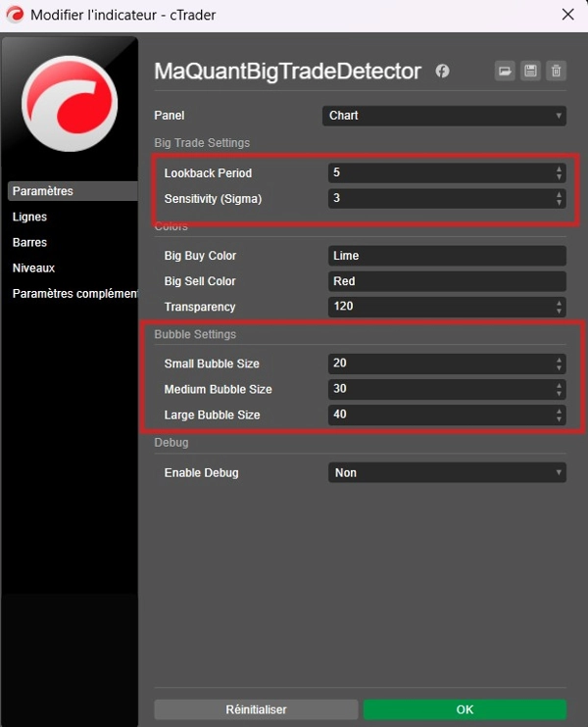Click the MaQuantBigTradeDetector title
The width and height of the screenshot is (588, 727).
point(287,71)
